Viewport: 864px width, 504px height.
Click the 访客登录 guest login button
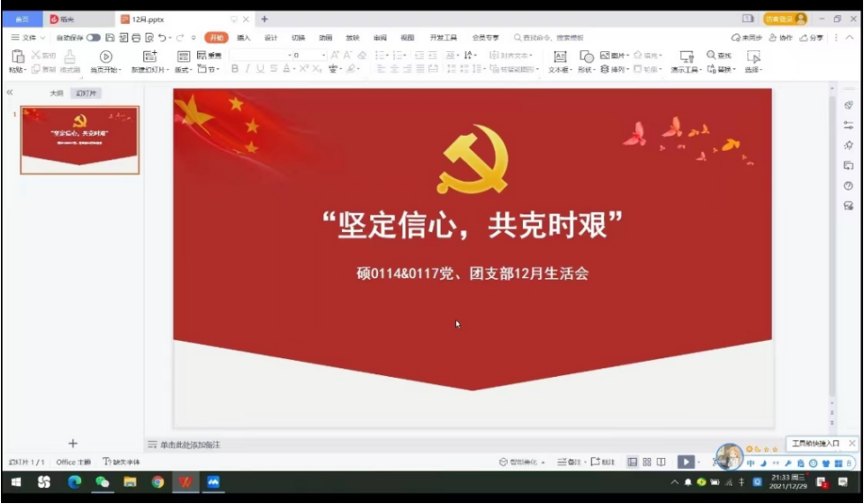(x=785, y=19)
